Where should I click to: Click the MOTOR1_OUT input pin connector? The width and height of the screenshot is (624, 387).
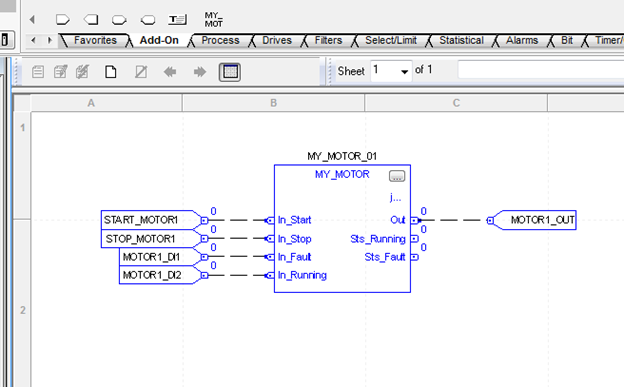coord(490,220)
